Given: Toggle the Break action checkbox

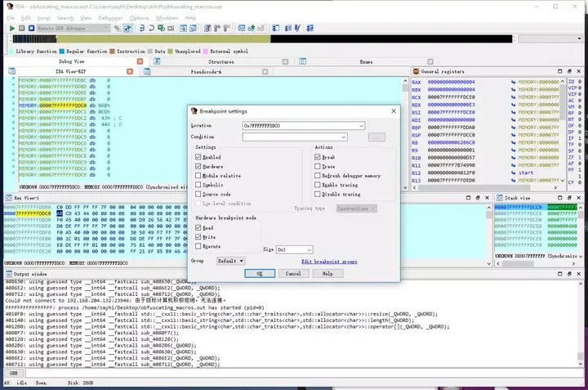Looking at the screenshot, I should click(x=318, y=157).
